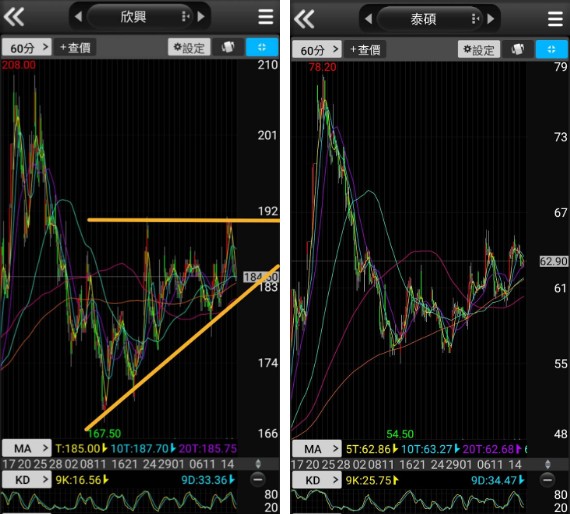Expand KD indicator selector on 欣興 chart

tap(27, 480)
